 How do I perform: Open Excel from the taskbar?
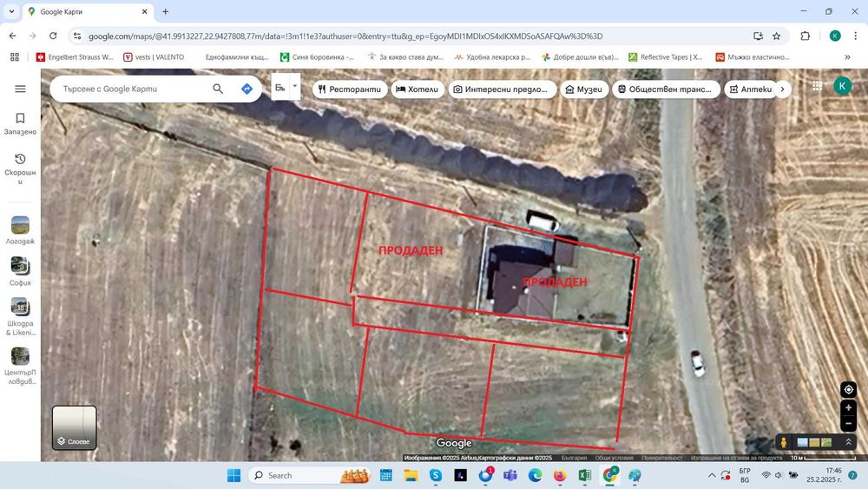[x=584, y=475]
